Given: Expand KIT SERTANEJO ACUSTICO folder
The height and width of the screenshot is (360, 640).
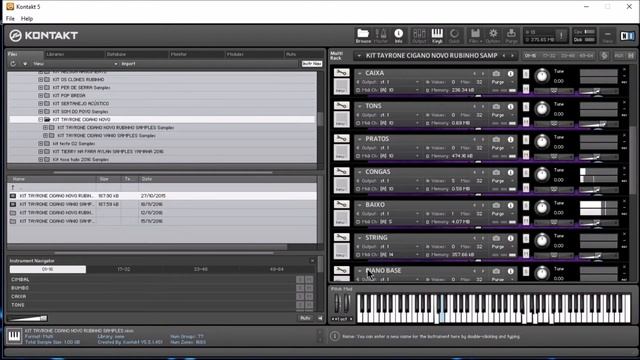Looking at the screenshot, I should [x=40, y=104].
